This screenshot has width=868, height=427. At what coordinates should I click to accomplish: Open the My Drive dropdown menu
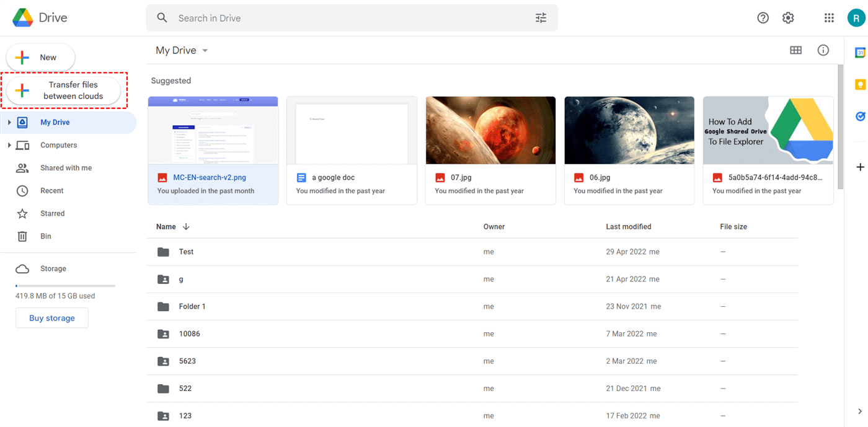[x=205, y=50]
